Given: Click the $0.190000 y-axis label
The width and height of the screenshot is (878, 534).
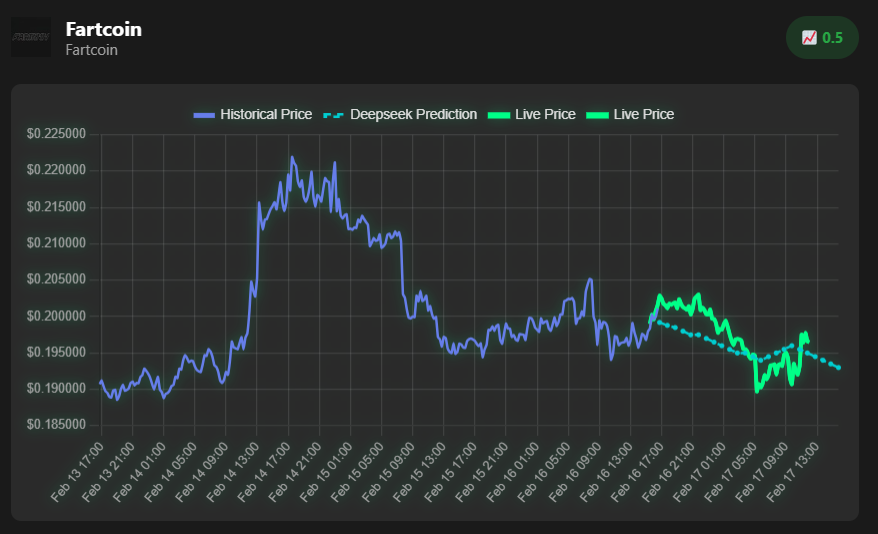Looking at the screenshot, I should click(x=57, y=388).
